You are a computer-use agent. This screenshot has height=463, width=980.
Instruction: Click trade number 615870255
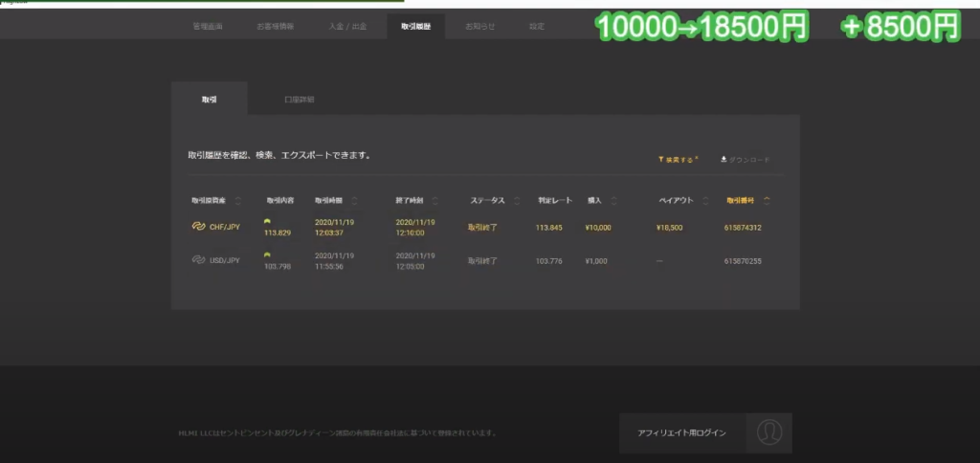tap(743, 261)
